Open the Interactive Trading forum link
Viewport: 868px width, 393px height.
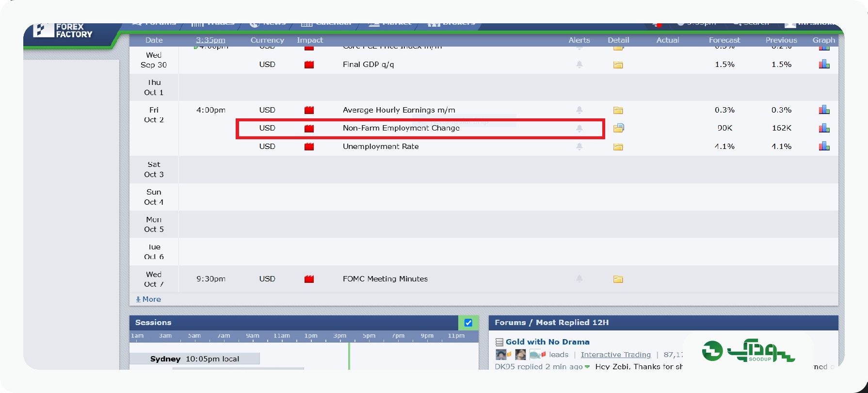(616, 355)
